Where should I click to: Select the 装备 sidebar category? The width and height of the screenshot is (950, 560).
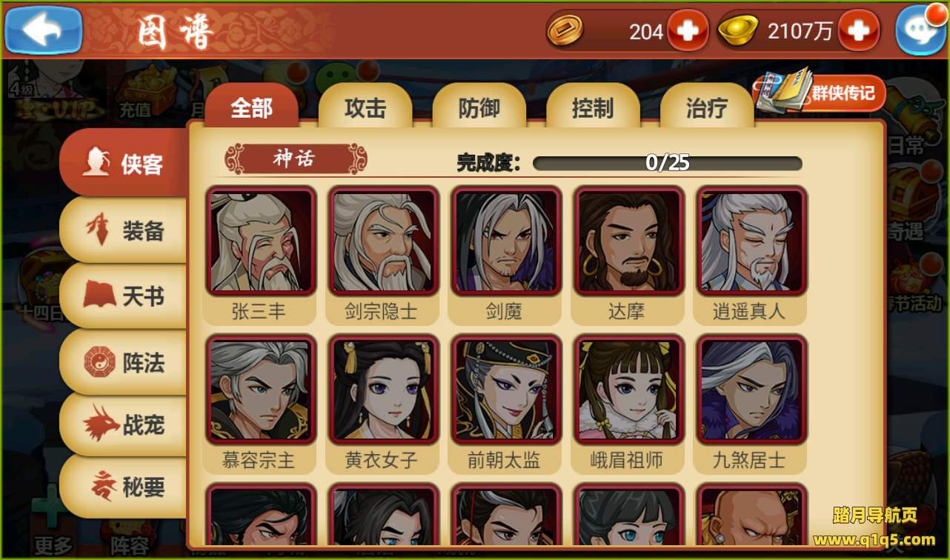tap(124, 230)
